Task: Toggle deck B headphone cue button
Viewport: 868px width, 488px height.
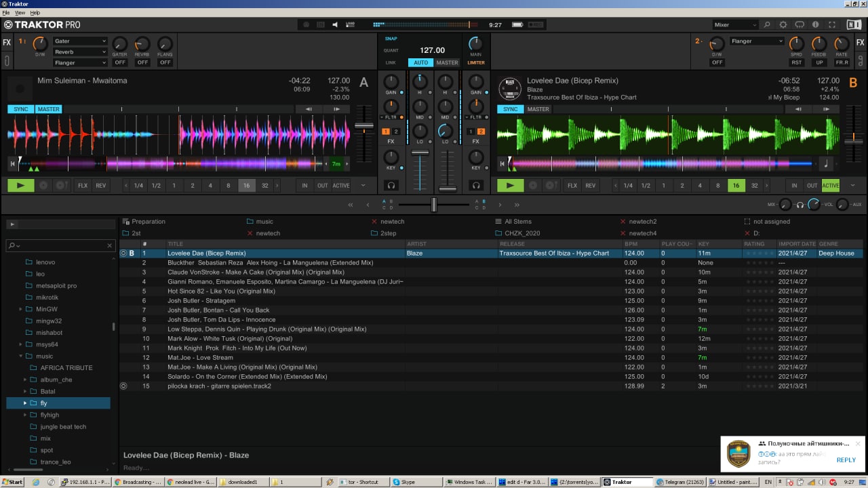Action: tap(476, 185)
